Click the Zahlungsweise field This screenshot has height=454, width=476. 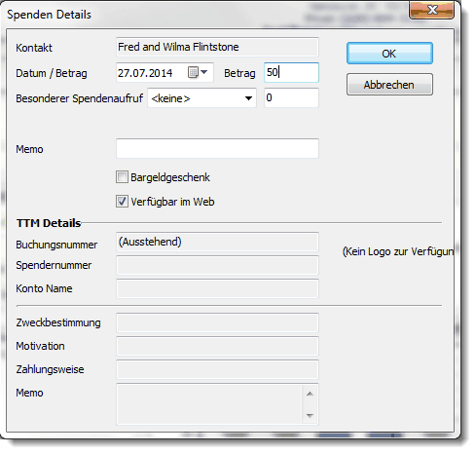pos(217,369)
